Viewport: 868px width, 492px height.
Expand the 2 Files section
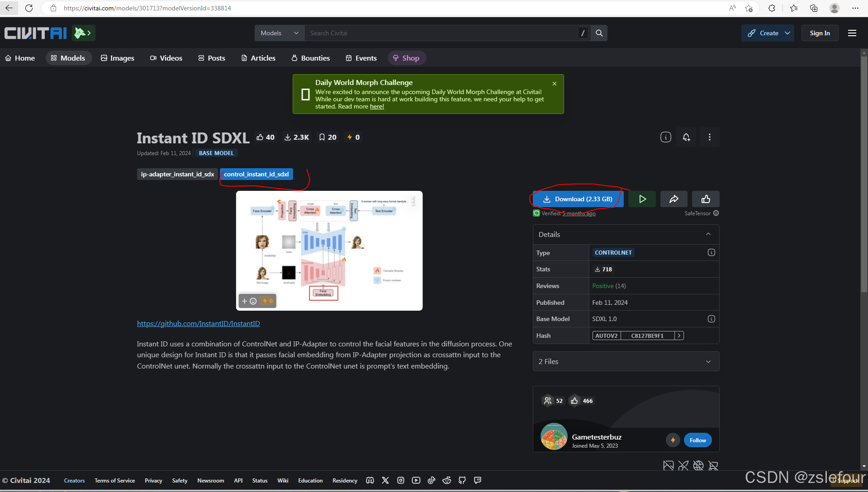(x=626, y=361)
